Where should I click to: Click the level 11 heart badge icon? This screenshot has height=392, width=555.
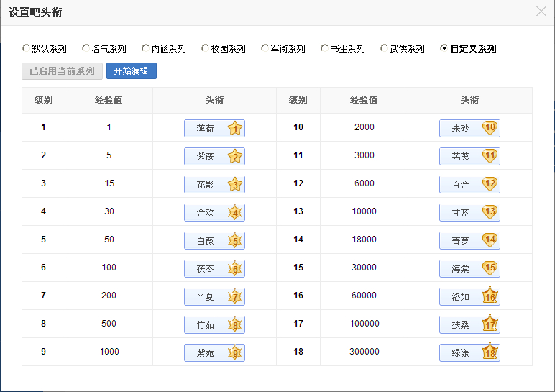pyautogui.click(x=490, y=156)
